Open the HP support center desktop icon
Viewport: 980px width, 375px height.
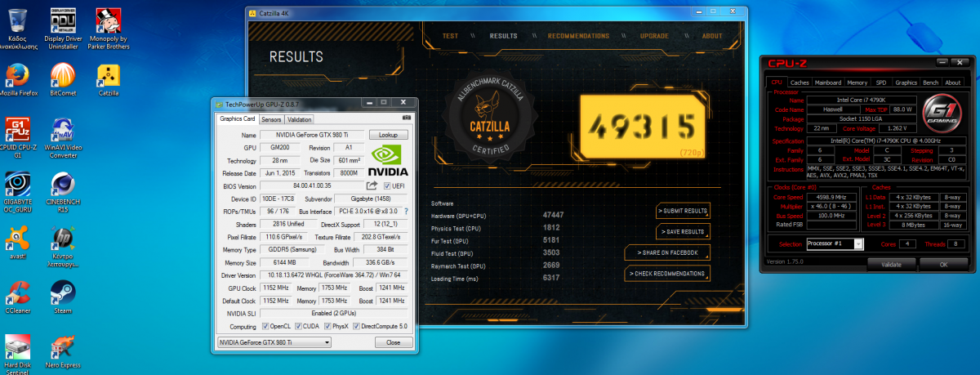[64, 248]
